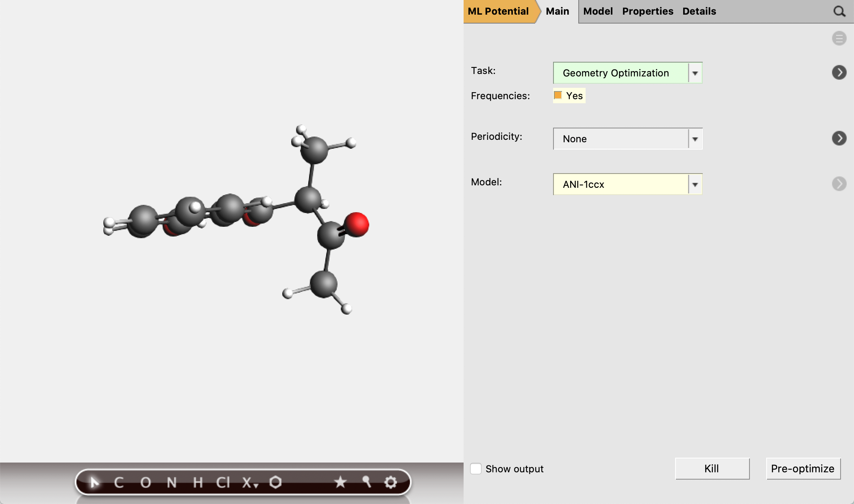This screenshot has height=504, width=854.
Task: Open the search magnifier in panel bar
Action: click(x=839, y=11)
